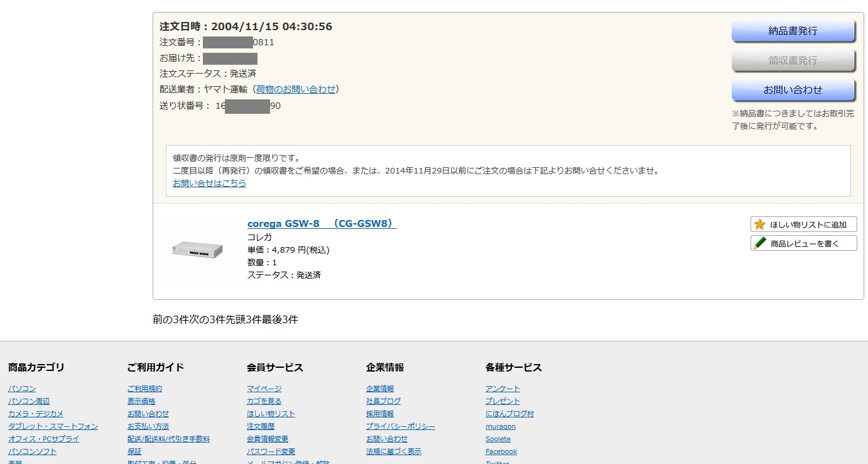Go to パソコン category in footer

[22, 389]
